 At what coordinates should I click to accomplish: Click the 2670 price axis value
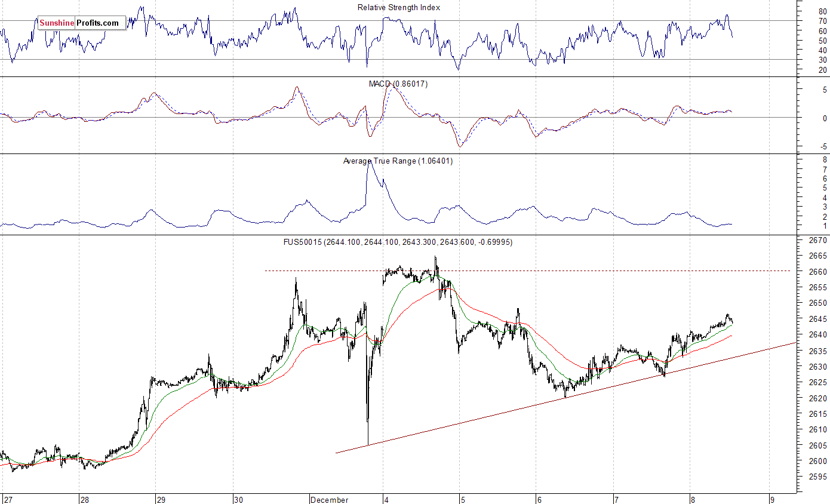tap(818, 240)
